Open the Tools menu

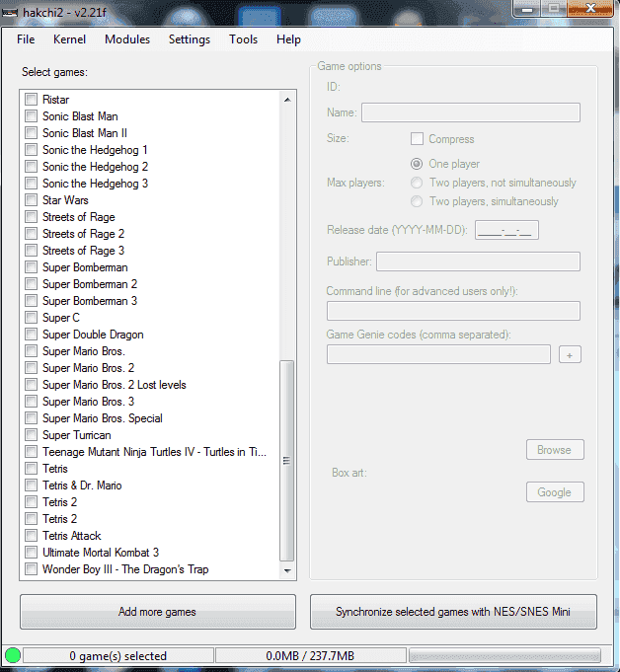tap(243, 39)
